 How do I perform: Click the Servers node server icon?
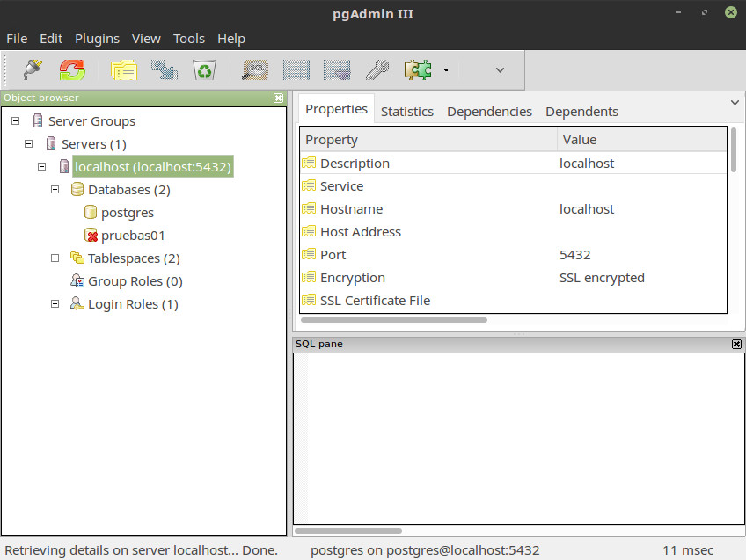51,143
